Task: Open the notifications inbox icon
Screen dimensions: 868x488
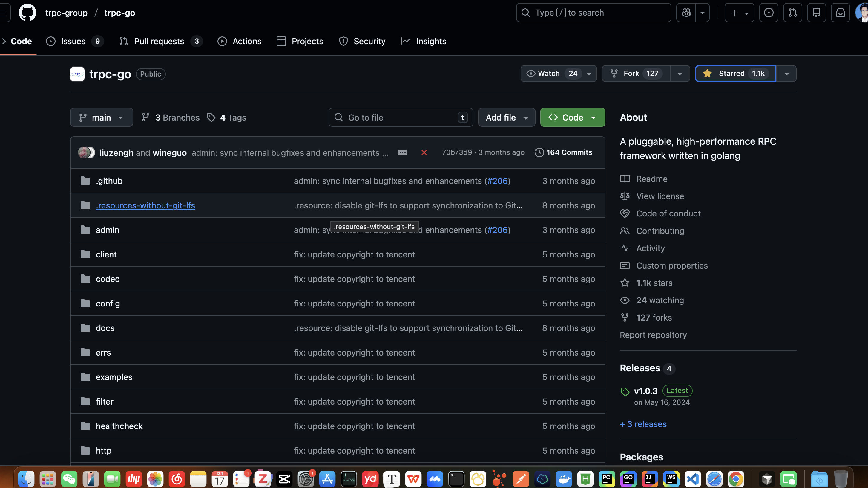Action: [840, 13]
